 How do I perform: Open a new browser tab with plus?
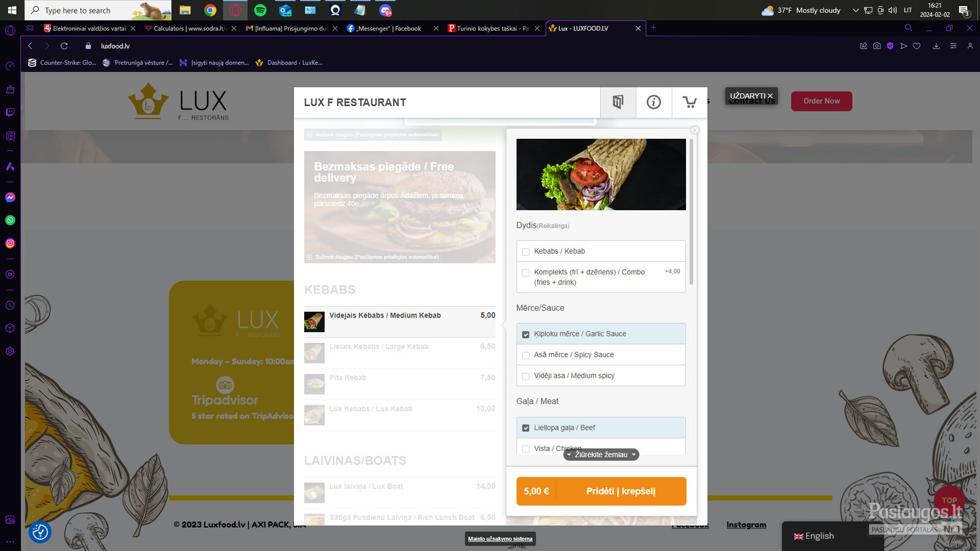[653, 28]
